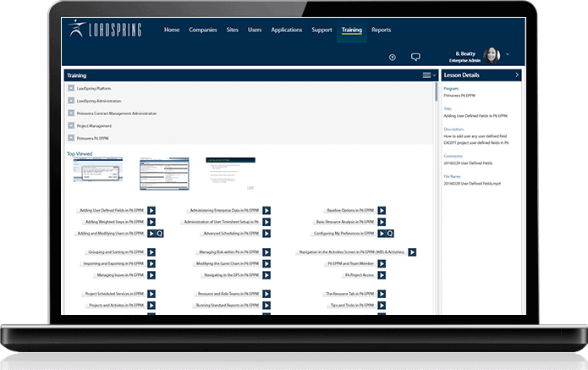Play the Running Standard Reports lesson

(267, 306)
